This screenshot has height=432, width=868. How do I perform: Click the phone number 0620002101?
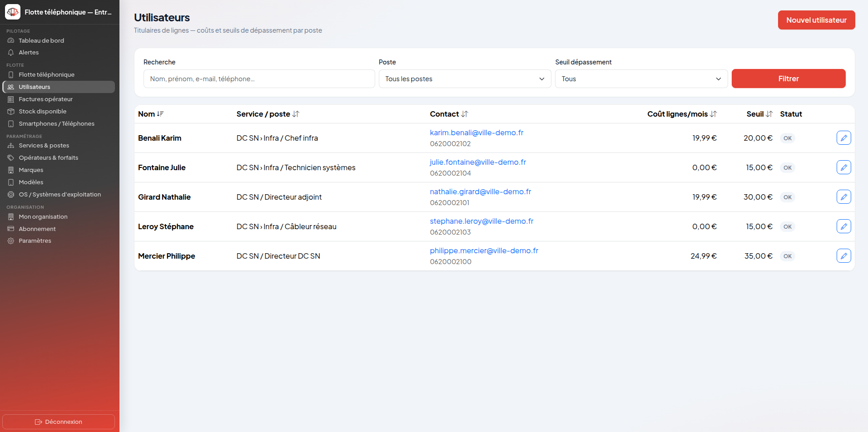click(x=451, y=202)
